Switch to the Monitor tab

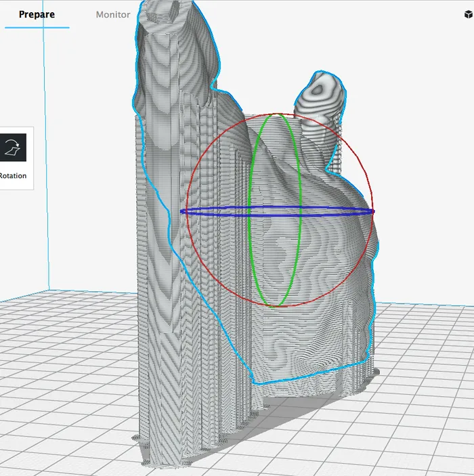pyautogui.click(x=113, y=14)
